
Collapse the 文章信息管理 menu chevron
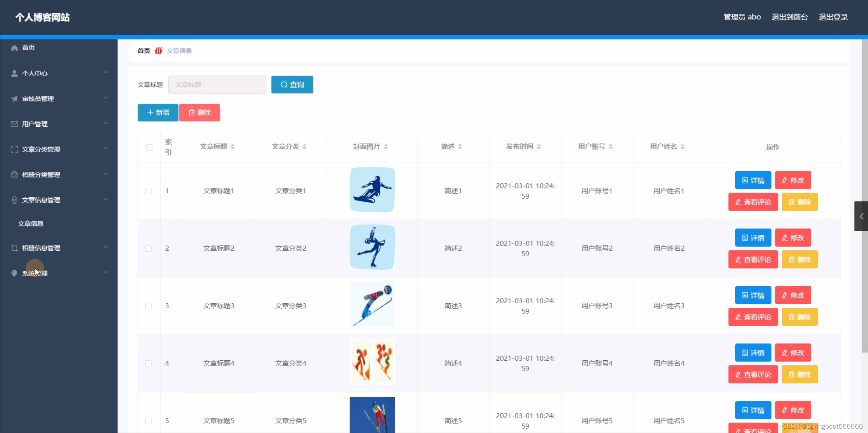coord(106,200)
